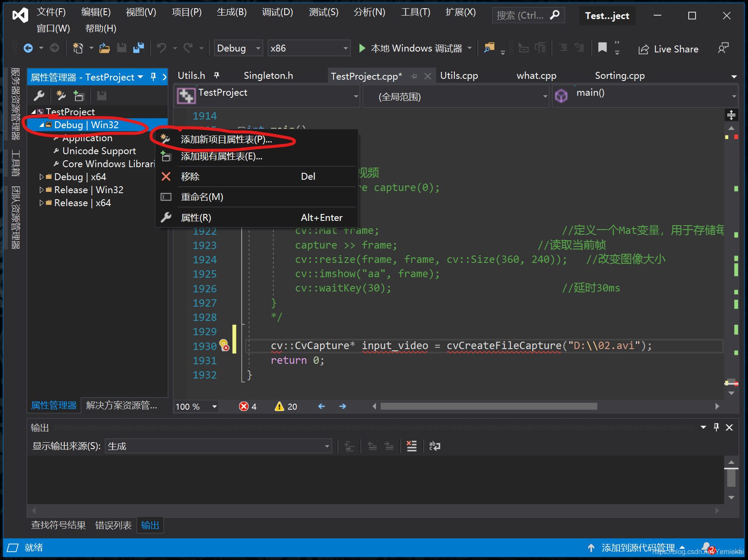Click the 4 errors indicator
Screen dimensions: 748x560
[248, 406]
